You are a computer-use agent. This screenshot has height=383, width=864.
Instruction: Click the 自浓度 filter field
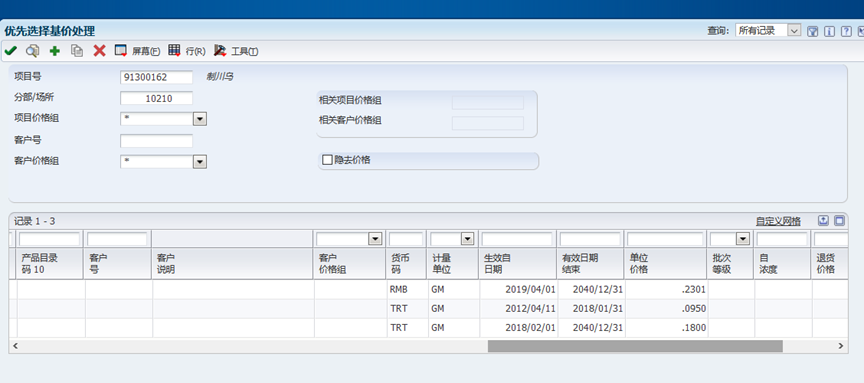pos(782,239)
